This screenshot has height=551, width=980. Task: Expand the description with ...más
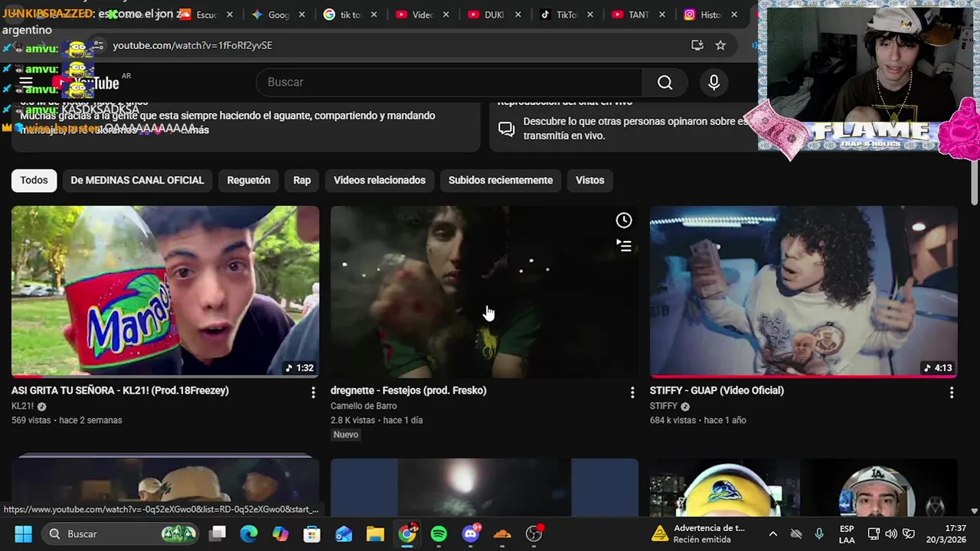click(x=194, y=130)
